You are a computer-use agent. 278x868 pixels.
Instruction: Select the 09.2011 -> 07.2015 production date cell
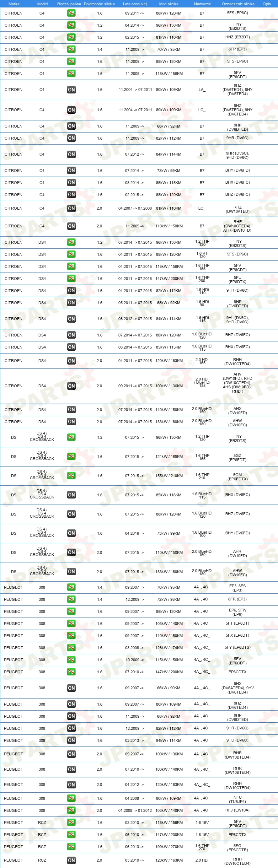pyautogui.click(x=135, y=386)
